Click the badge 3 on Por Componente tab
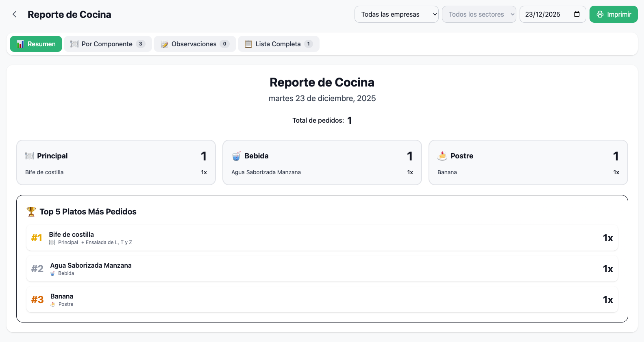 (141, 44)
